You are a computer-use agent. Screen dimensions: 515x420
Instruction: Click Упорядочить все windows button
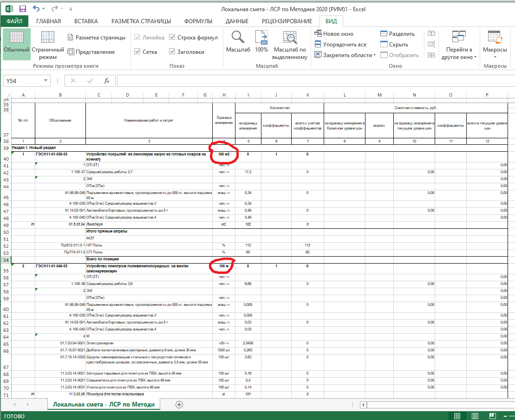[340, 44]
